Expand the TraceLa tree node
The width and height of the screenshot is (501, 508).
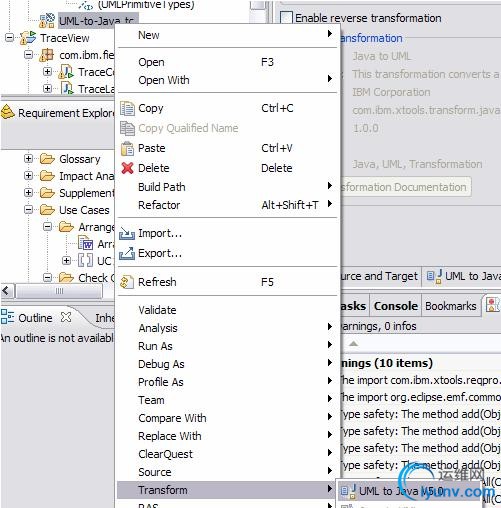(x=48, y=88)
